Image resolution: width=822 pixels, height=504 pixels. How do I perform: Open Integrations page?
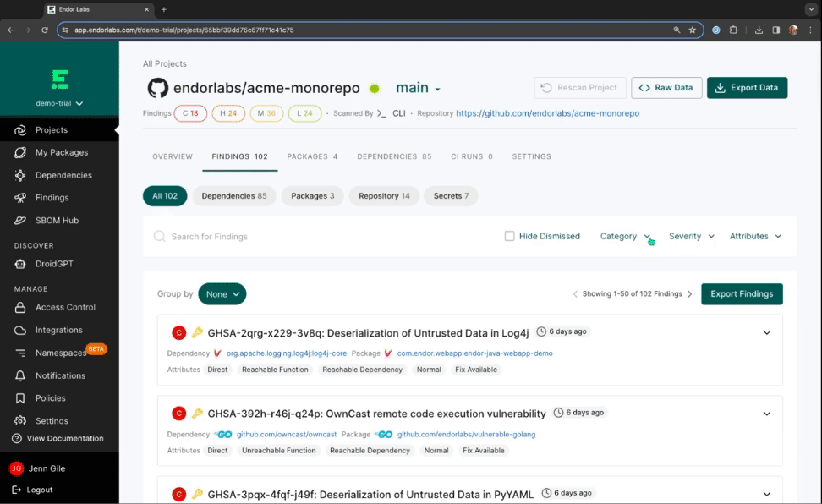pos(58,330)
